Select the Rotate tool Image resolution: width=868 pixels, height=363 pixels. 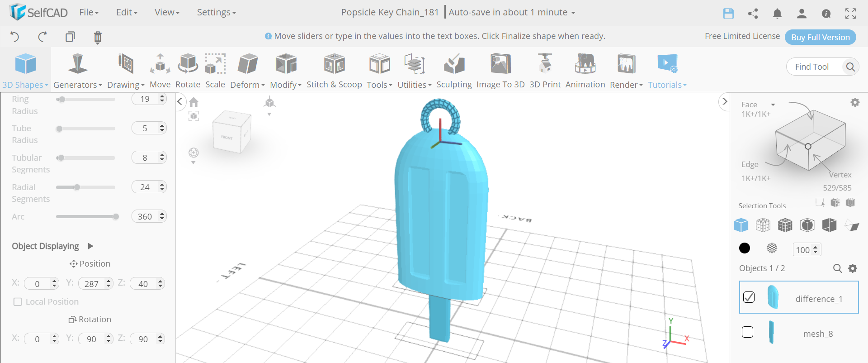pyautogui.click(x=188, y=71)
